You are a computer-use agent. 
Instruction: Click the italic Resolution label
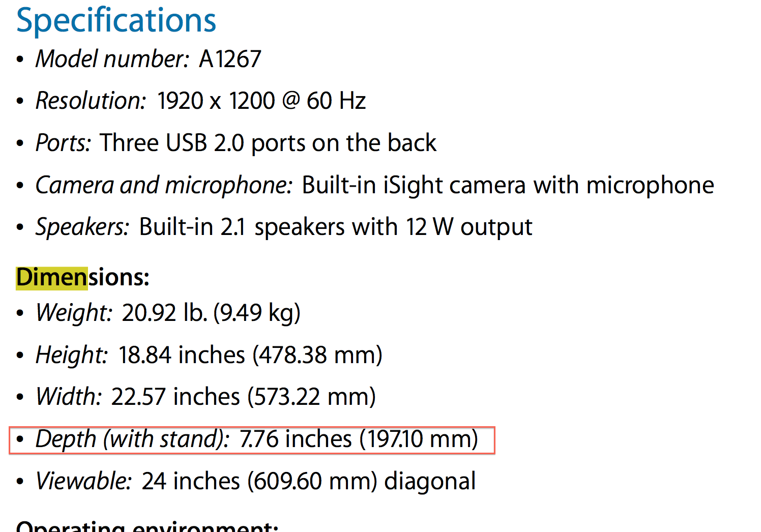pyautogui.click(x=91, y=101)
